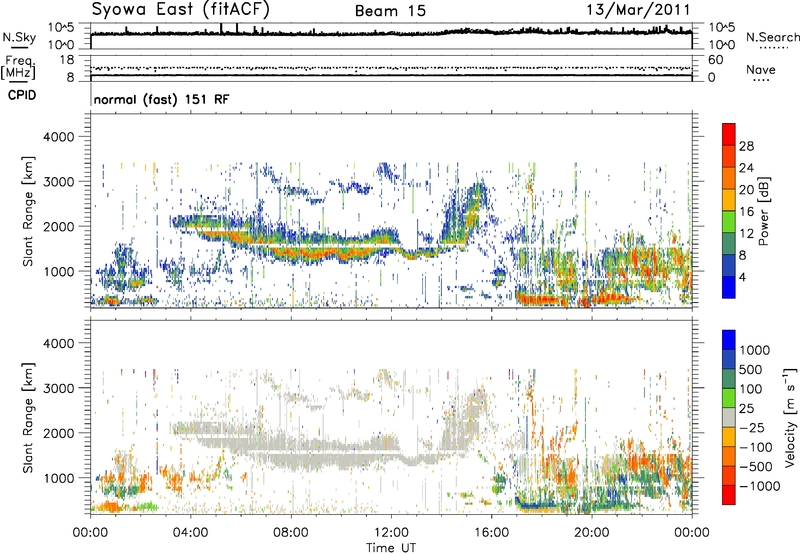Image resolution: width=800 pixels, height=554 pixels.
Task: Click the '4' tick on the power scale
Action: (742, 277)
